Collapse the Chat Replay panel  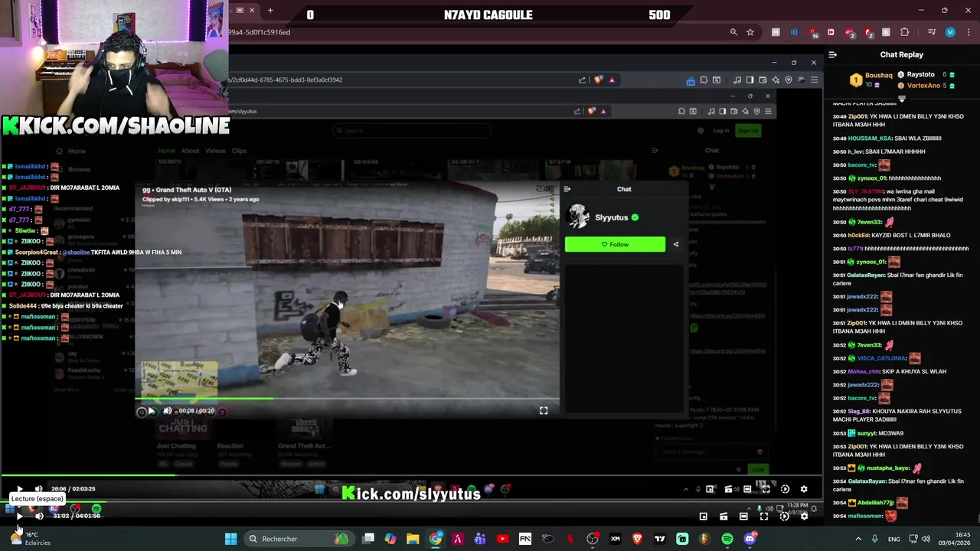833,54
